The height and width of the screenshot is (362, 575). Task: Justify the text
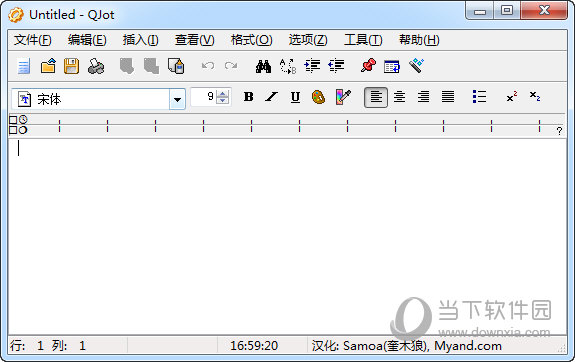click(x=448, y=97)
